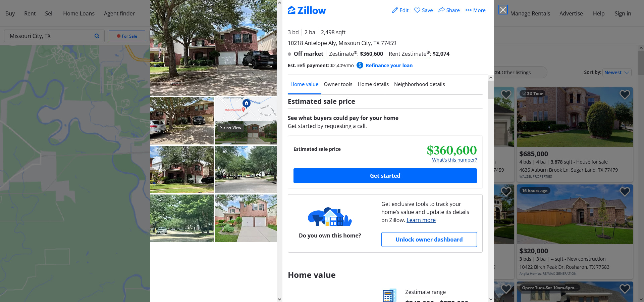Image resolution: width=644 pixels, height=302 pixels.
Task: Click the Zillow logo
Action: 307,10
